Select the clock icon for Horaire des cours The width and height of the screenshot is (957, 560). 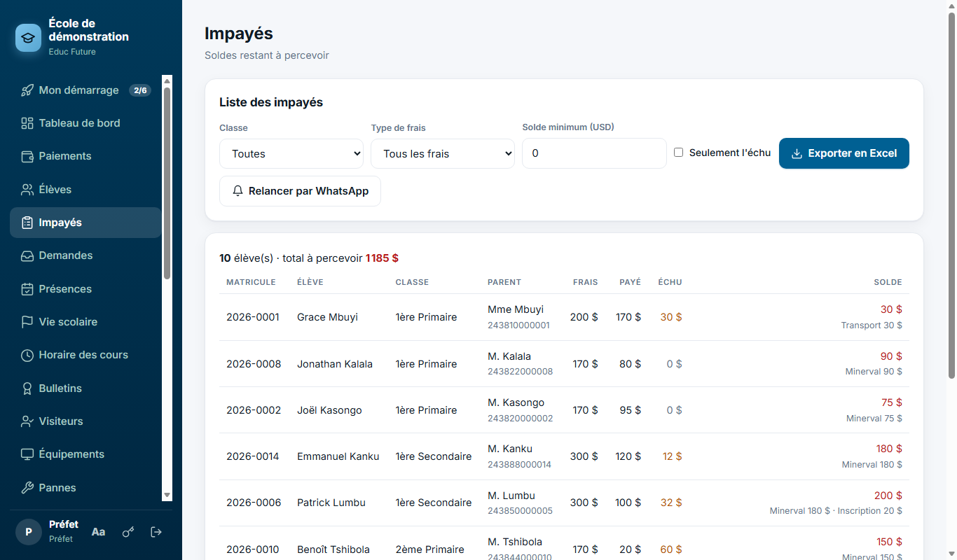click(27, 355)
